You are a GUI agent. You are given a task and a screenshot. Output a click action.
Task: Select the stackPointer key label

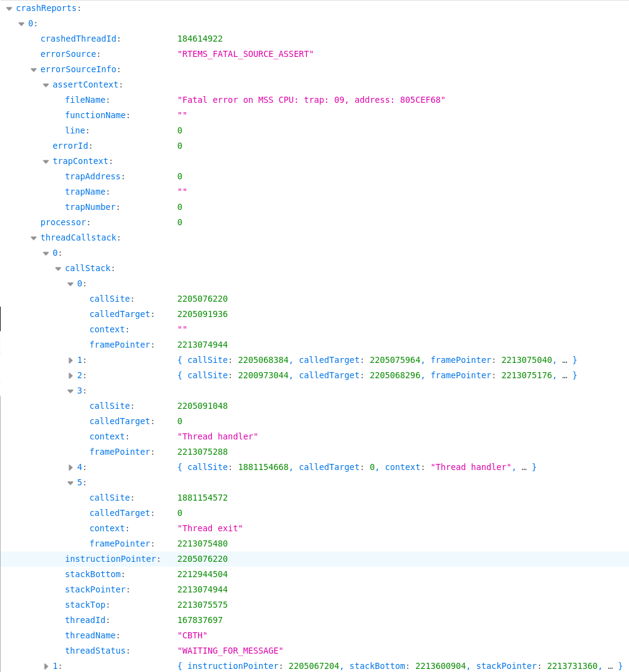pyautogui.click(x=95, y=590)
